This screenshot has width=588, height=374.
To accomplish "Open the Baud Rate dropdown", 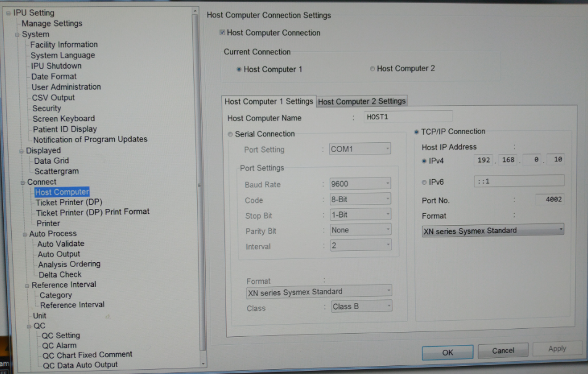I will point(360,184).
